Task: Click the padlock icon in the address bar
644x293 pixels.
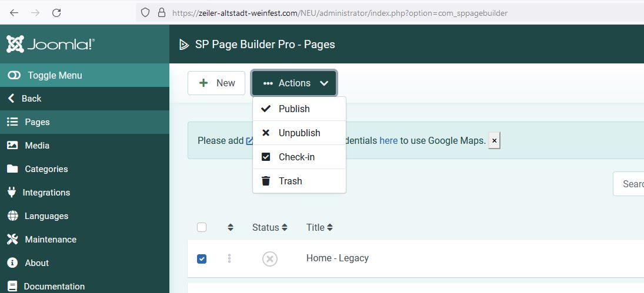Action: point(162,12)
